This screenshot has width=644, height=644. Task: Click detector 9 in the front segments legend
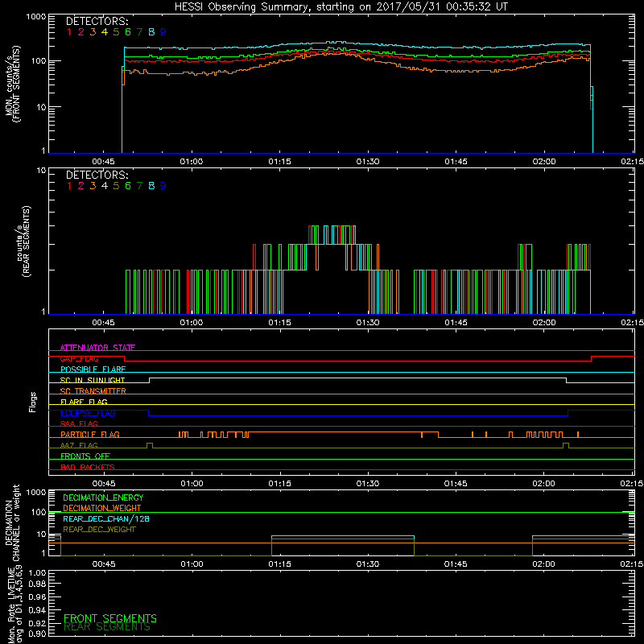[x=163, y=32]
